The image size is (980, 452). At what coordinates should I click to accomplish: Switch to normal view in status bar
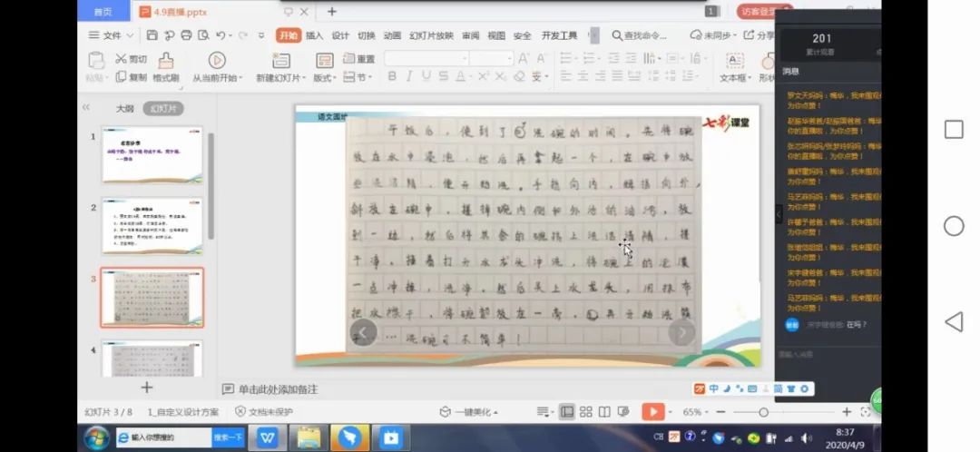567,411
